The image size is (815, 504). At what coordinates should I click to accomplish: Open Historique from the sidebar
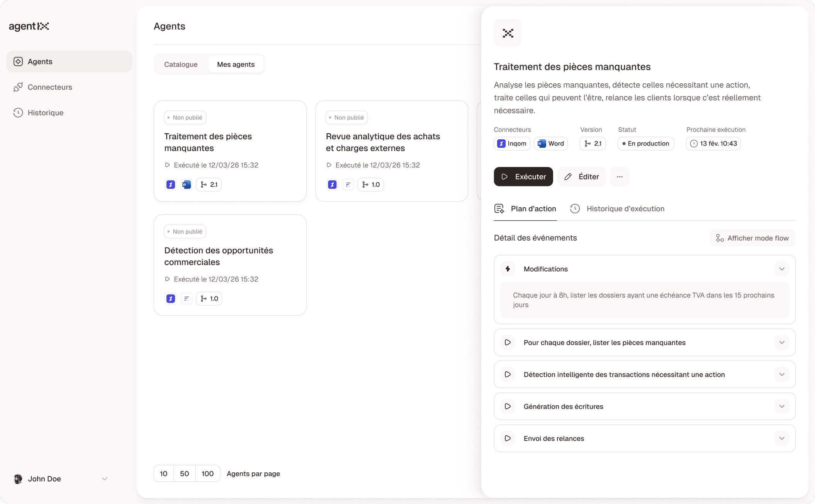tap(46, 112)
